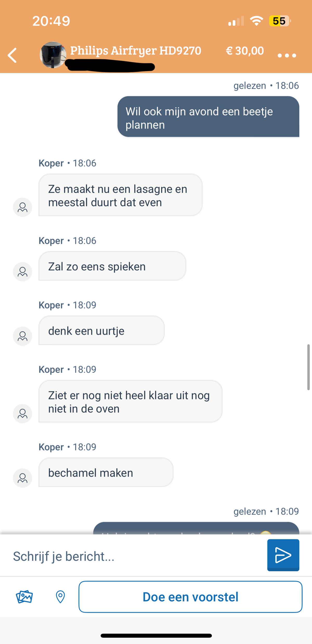Open the three-dots more options menu
Image resolution: width=312 pixels, height=644 pixels.
287,55
